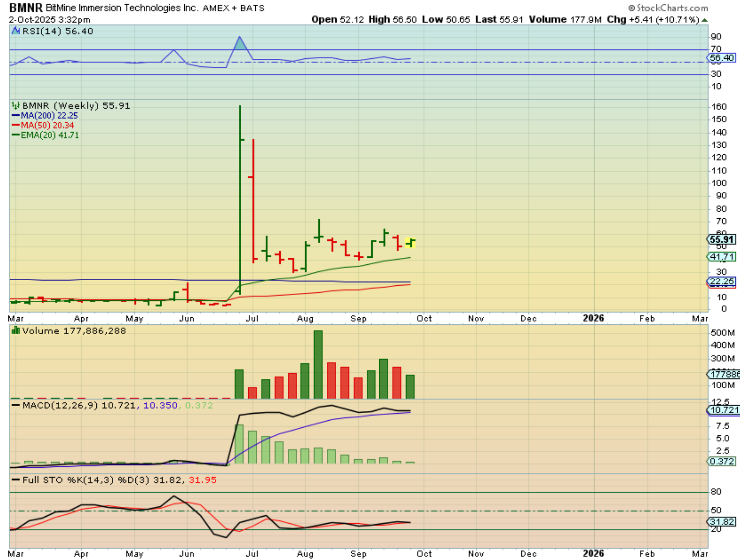
Task: Click the tallest green volume bar in August
Action: click(x=318, y=364)
